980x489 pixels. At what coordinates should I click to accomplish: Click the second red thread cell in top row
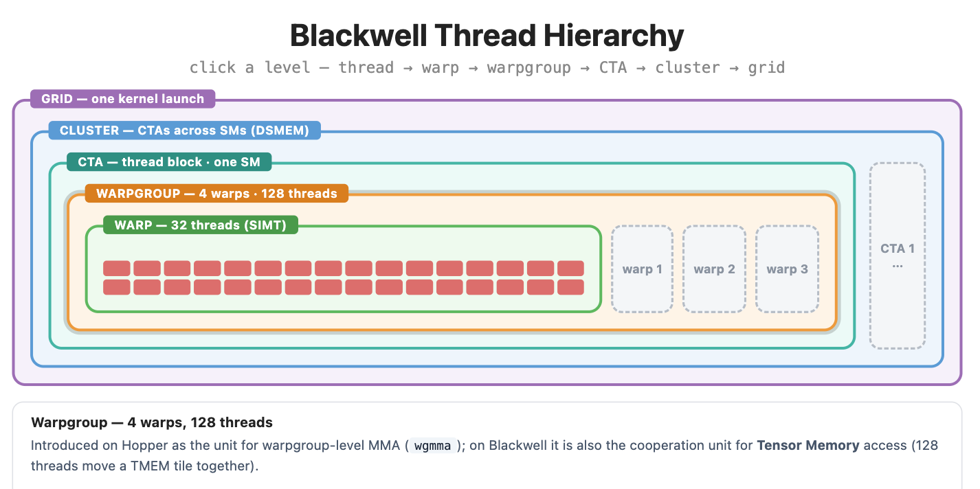(147, 269)
